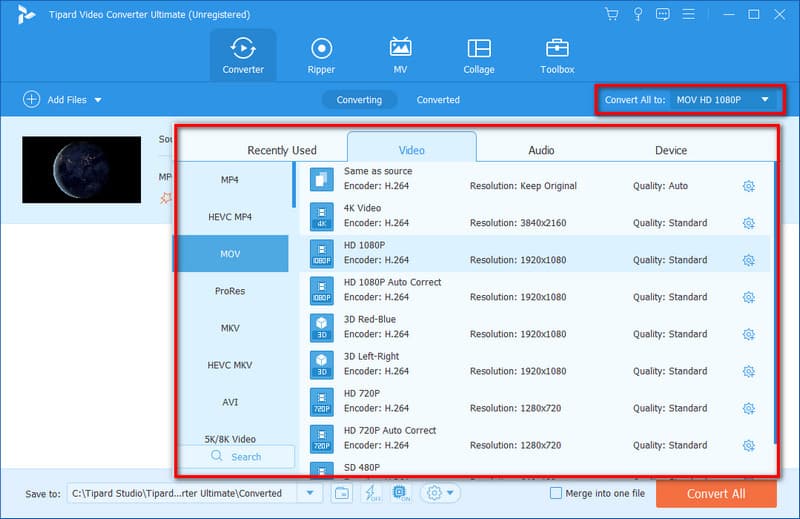
Task: Click the 4K Video format icon
Action: [321, 216]
